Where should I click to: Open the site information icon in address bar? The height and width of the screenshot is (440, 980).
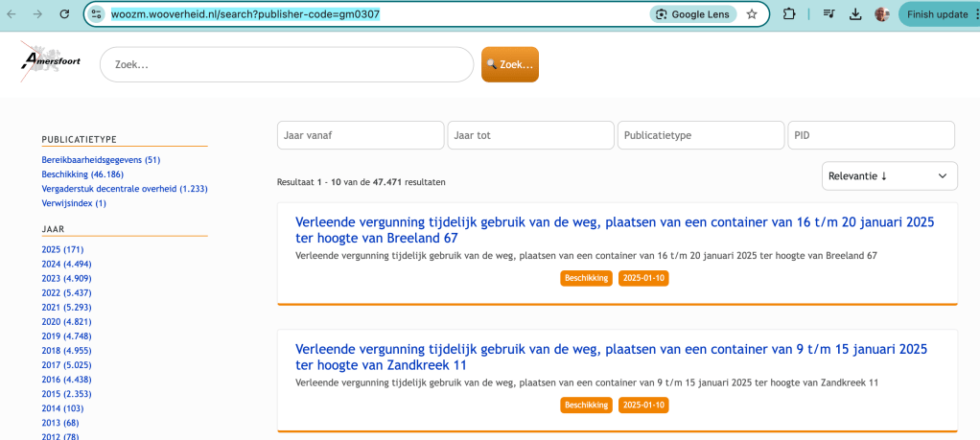[96, 14]
